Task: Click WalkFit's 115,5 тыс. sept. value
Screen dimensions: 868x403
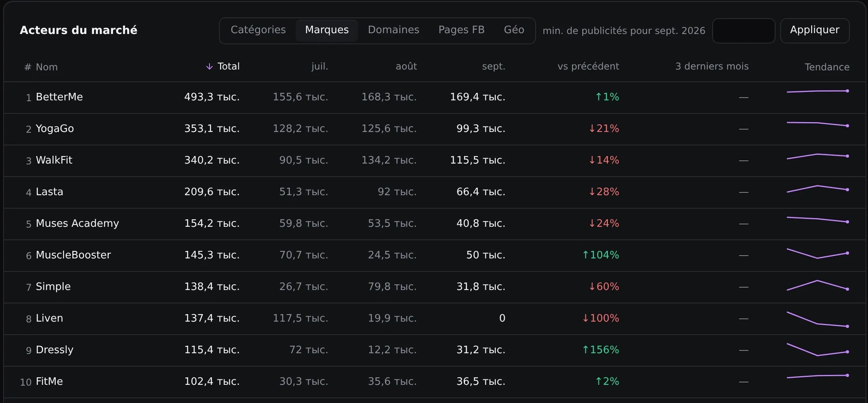Action: coord(477,160)
